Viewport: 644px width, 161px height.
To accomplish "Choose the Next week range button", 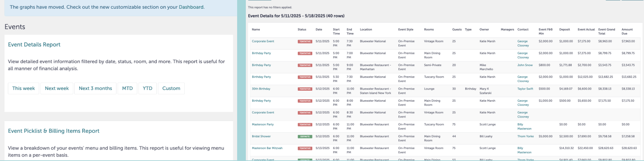I will tap(57, 88).
